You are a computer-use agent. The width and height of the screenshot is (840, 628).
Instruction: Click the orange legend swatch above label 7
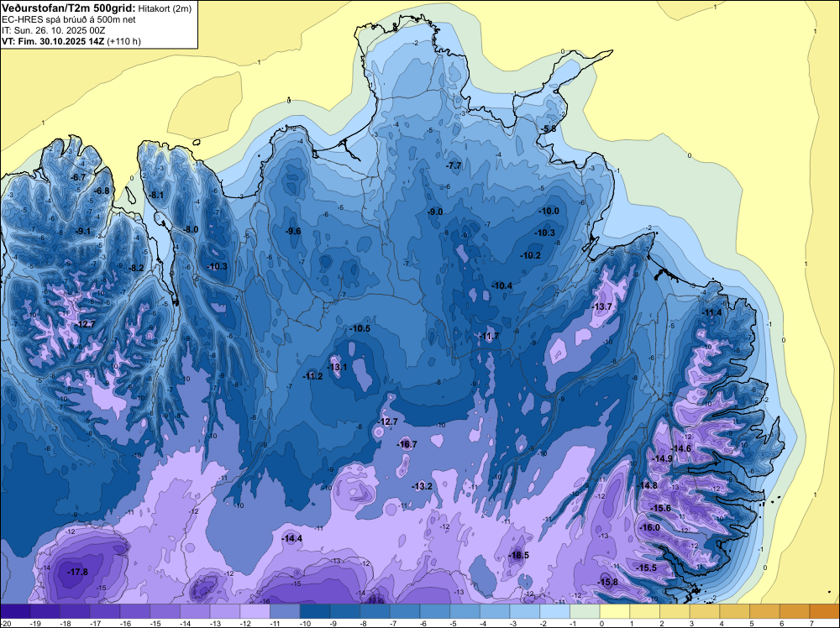[824, 611]
